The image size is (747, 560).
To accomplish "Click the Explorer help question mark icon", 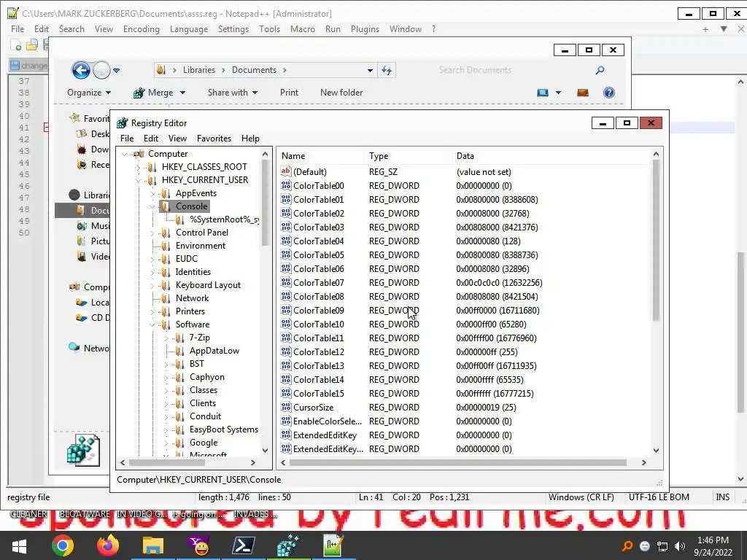I will pos(609,93).
